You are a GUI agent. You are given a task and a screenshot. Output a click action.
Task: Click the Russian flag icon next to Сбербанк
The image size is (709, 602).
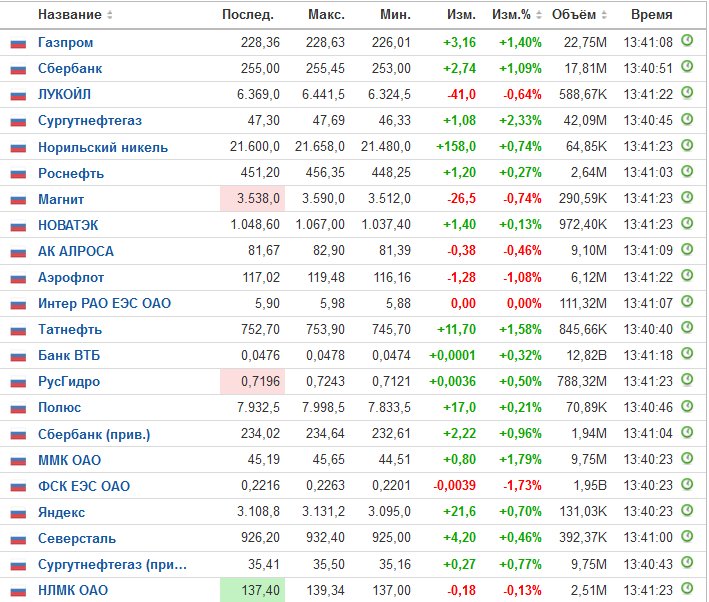coord(18,70)
